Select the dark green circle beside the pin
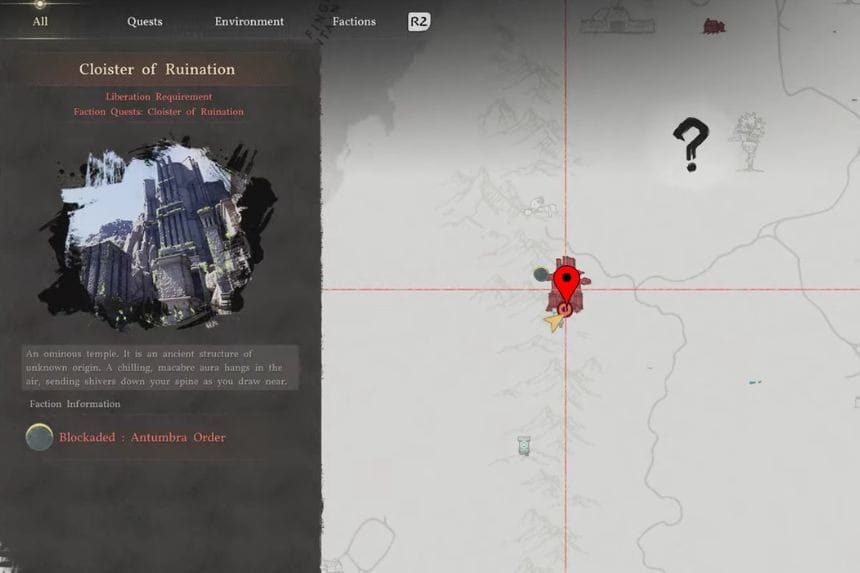The width and height of the screenshot is (860, 573). [x=541, y=273]
